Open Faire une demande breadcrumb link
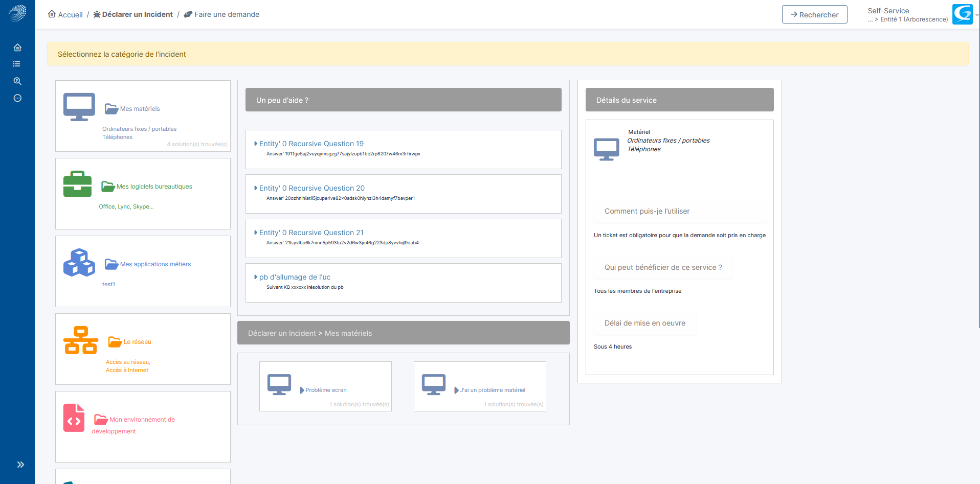This screenshot has width=980, height=484. (x=221, y=14)
